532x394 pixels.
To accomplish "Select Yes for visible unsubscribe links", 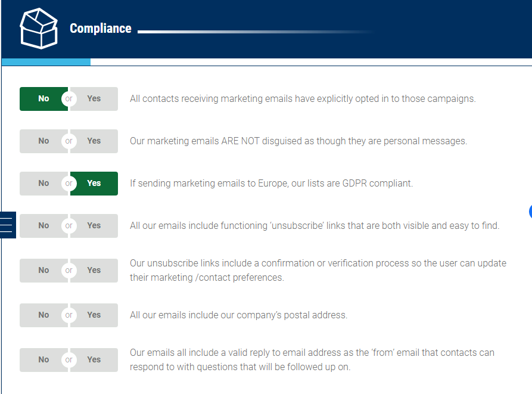I will pos(94,226).
